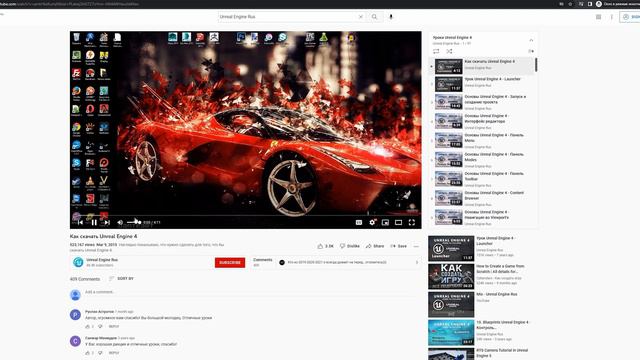This screenshot has height=360, width=640.
Task: Skip to the previous video in player
Action: point(80,222)
